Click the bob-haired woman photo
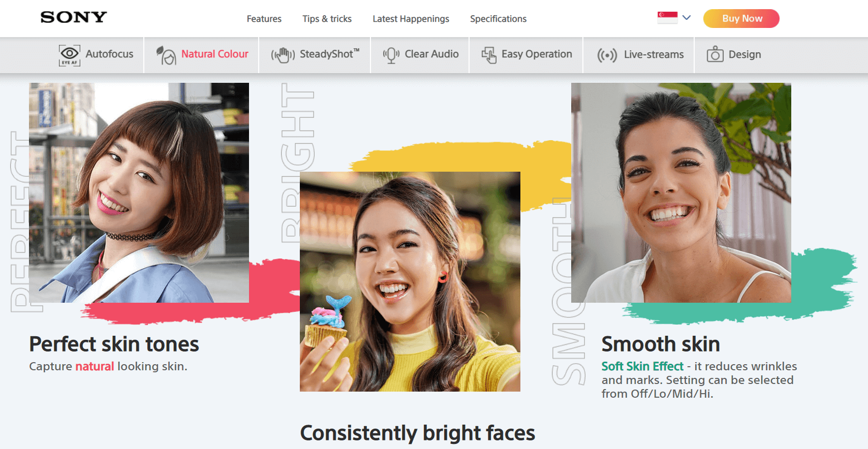The height and width of the screenshot is (449, 868). (x=139, y=193)
